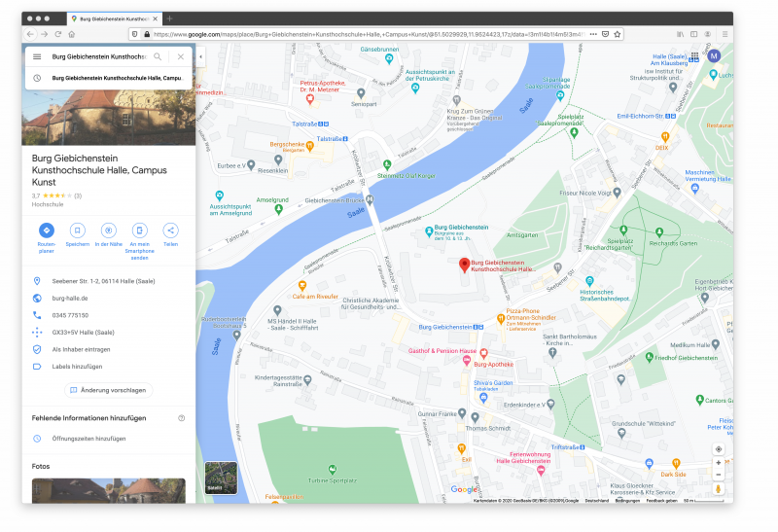Collapse the side panel arrow

200,57
